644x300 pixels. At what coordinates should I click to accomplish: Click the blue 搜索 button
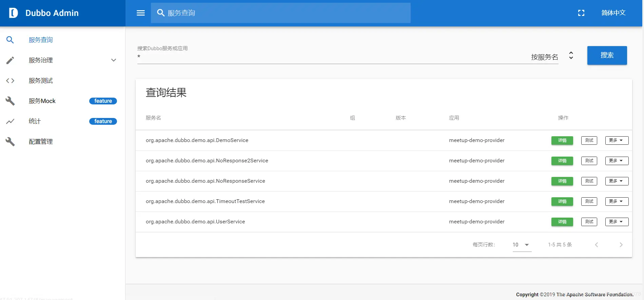[x=607, y=55]
